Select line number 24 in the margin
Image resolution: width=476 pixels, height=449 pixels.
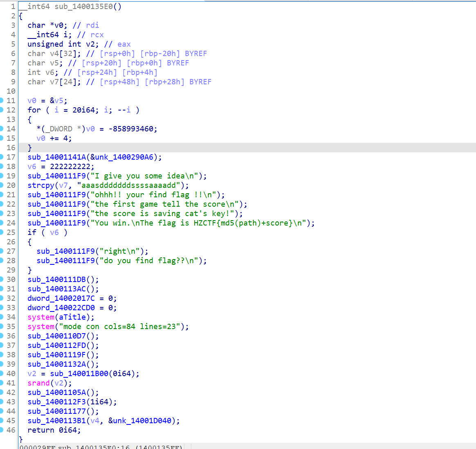(11, 223)
